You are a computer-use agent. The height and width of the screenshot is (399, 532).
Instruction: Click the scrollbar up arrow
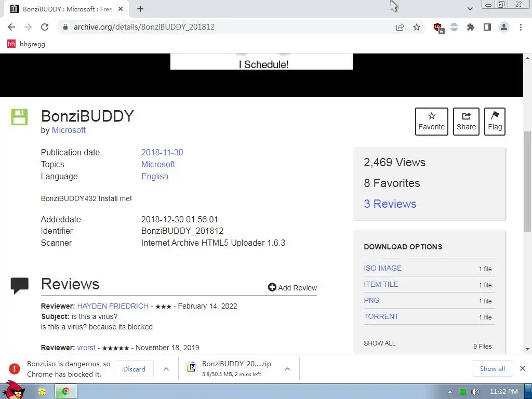[527, 58]
